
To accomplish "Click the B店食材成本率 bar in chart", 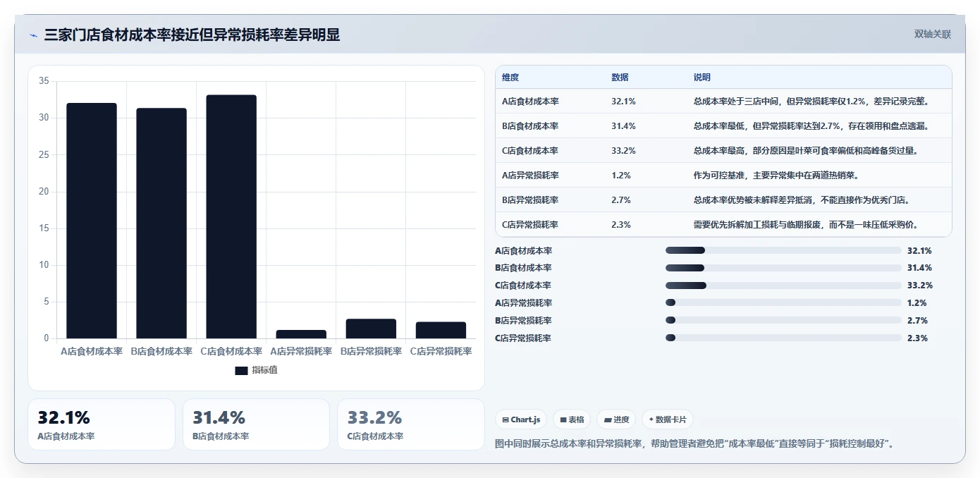I will 161,223.
